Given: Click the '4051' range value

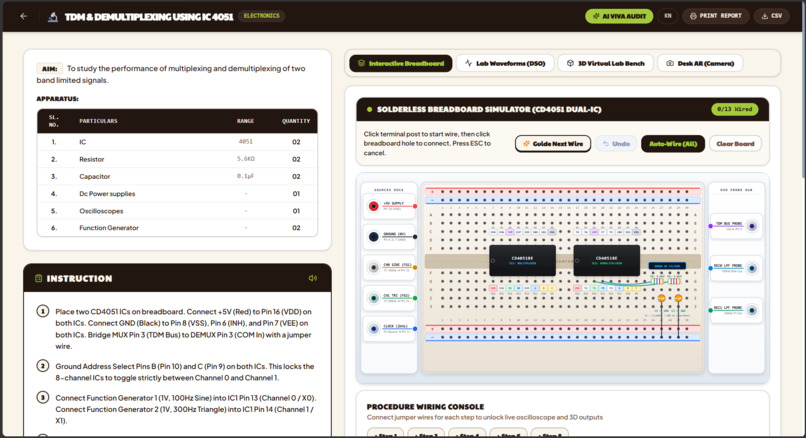Looking at the screenshot, I should [x=246, y=142].
